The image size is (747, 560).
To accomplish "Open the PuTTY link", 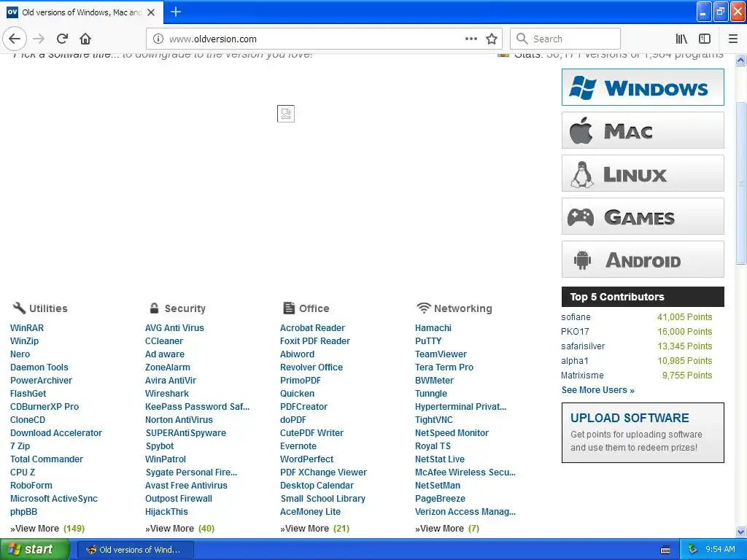I will tap(427, 341).
